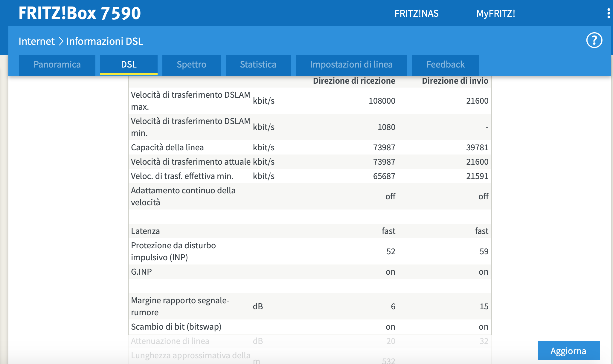Switch to the Panoramica tab
Image resolution: width=613 pixels, height=364 pixels.
pyautogui.click(x=57, y=65)
